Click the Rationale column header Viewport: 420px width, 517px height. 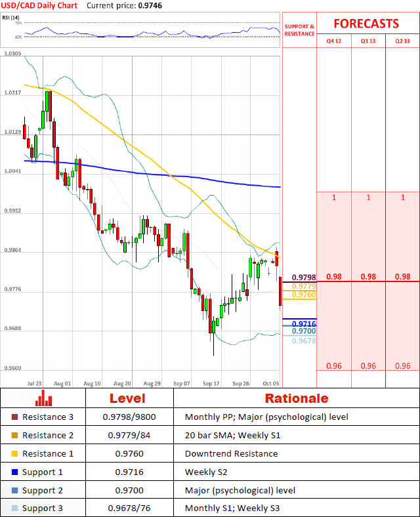click(296, 398)
